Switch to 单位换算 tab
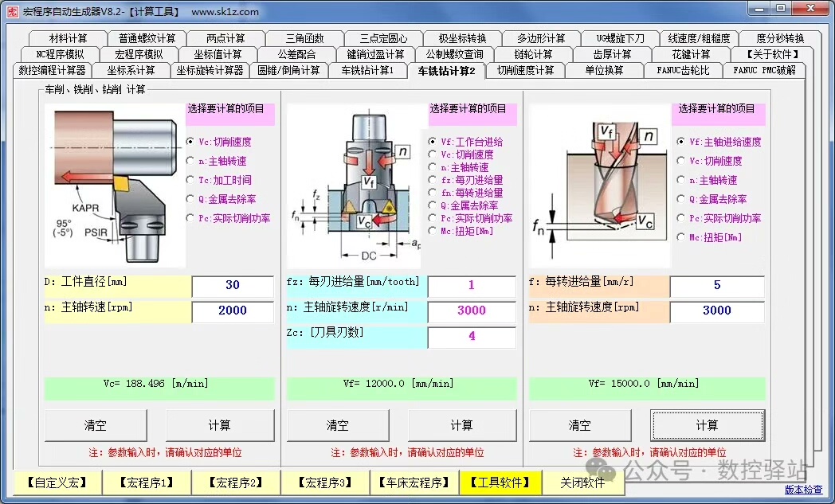Screen dimensions: 835x504 (x=604, y=70)
